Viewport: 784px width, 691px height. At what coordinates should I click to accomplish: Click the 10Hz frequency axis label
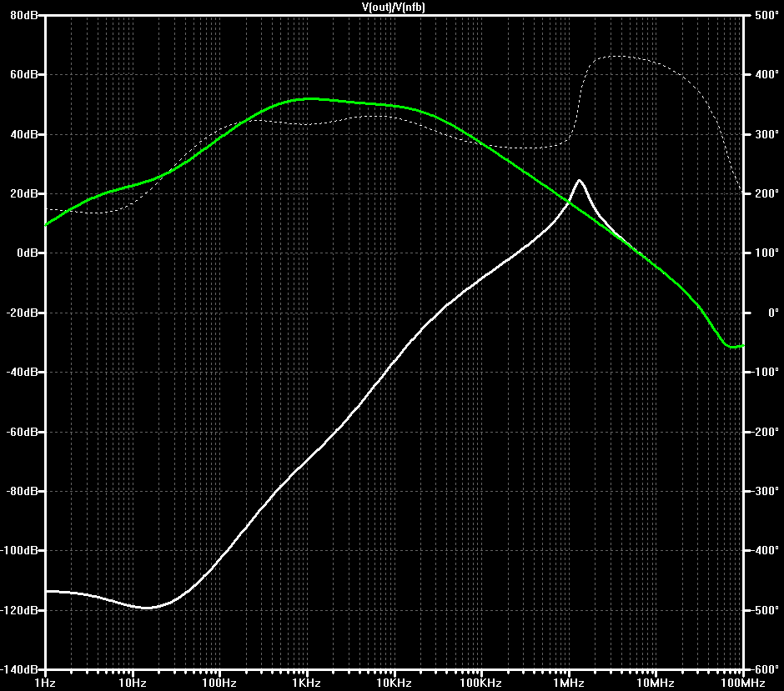point(133,683)
